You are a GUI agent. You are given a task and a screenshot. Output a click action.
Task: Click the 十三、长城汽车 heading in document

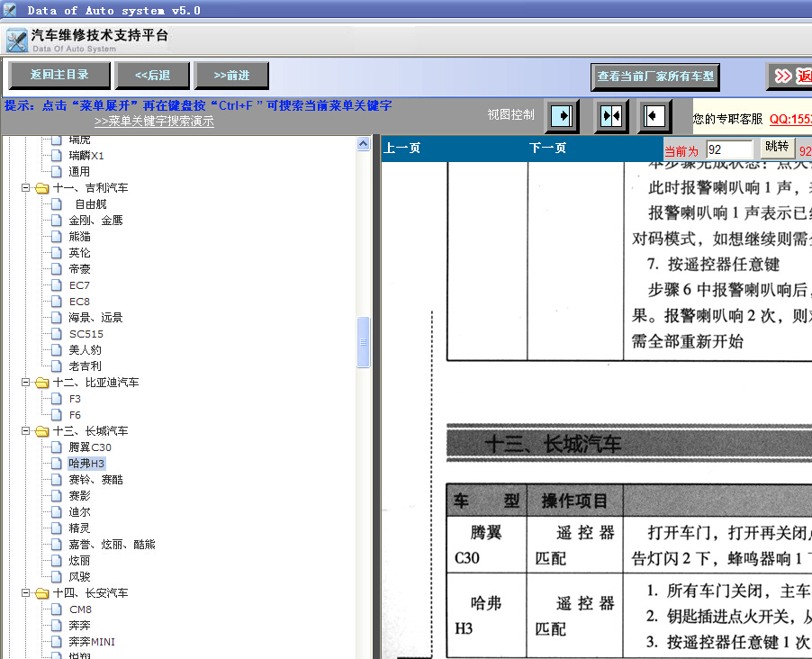(x=553, y=444)
